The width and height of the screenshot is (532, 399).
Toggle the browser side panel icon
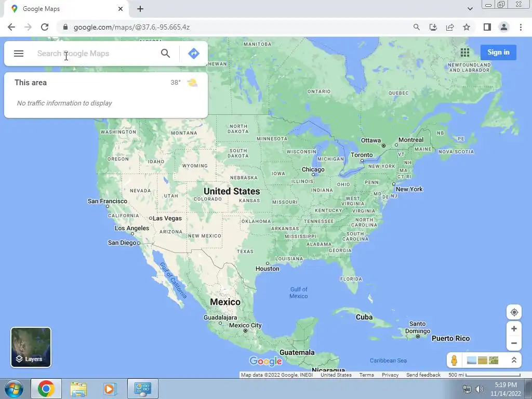(487, 27)
